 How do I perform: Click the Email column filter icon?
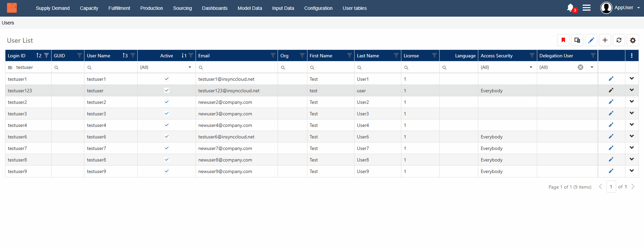273,56
